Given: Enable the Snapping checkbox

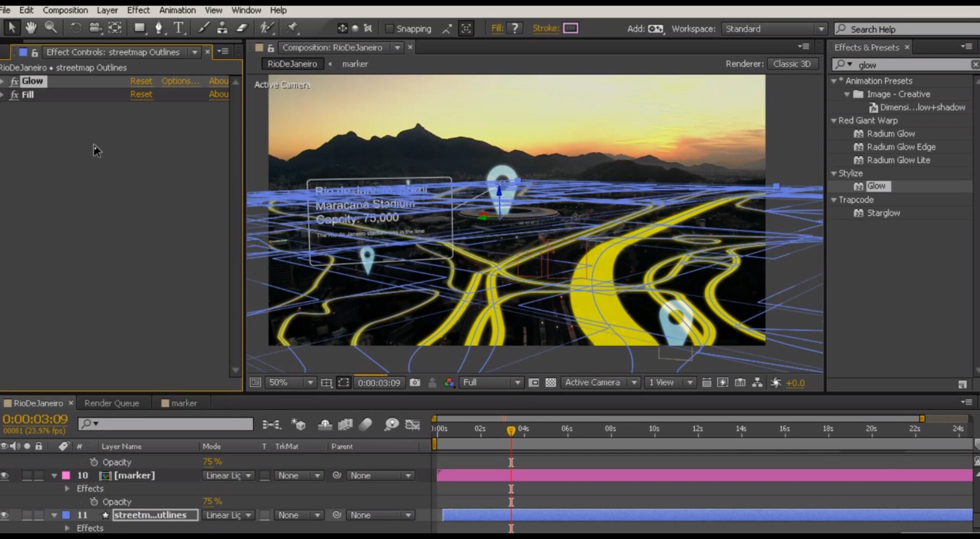Looking at the screenshot, I should (389, 29).
